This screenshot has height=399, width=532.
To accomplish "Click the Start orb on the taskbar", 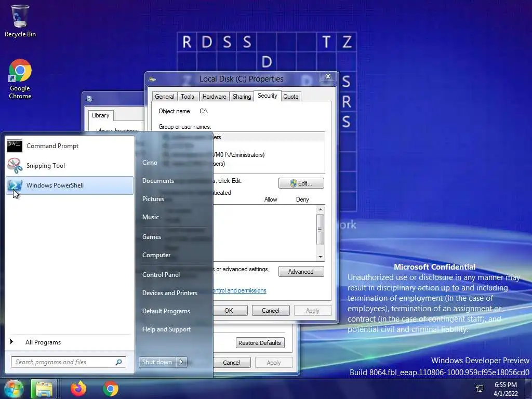I will tap(14, 389).
